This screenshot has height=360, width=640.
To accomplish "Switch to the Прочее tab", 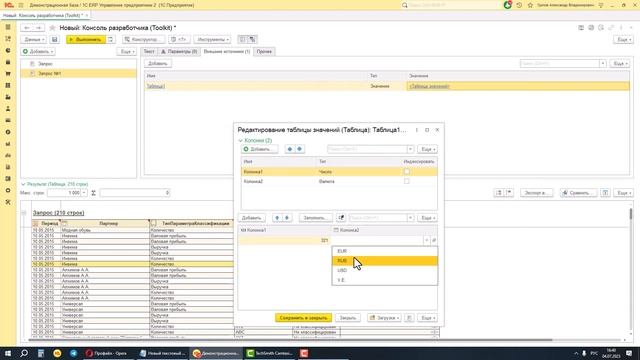I will 264,51.
